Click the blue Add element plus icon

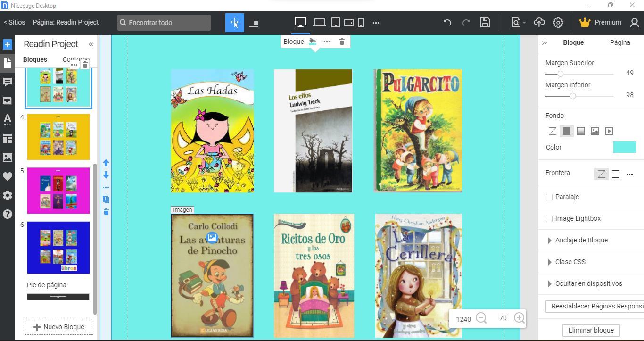tap(8, 44)
